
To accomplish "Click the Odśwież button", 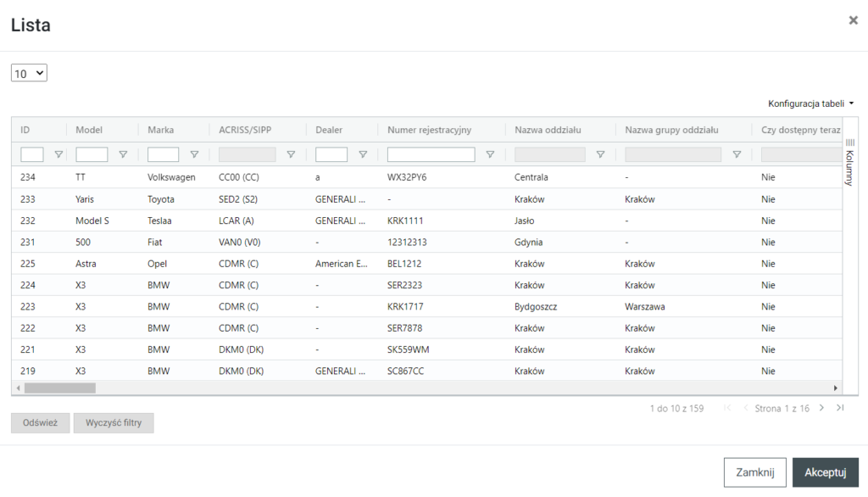I will (40, 423).
